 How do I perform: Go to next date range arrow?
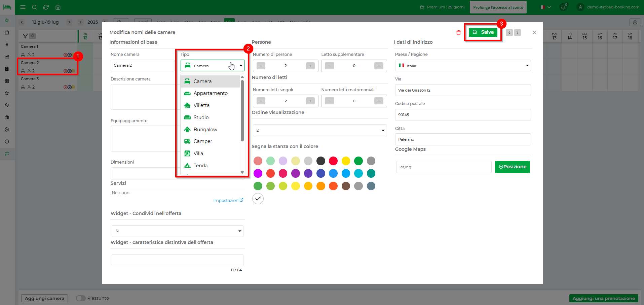pos(69,22)
